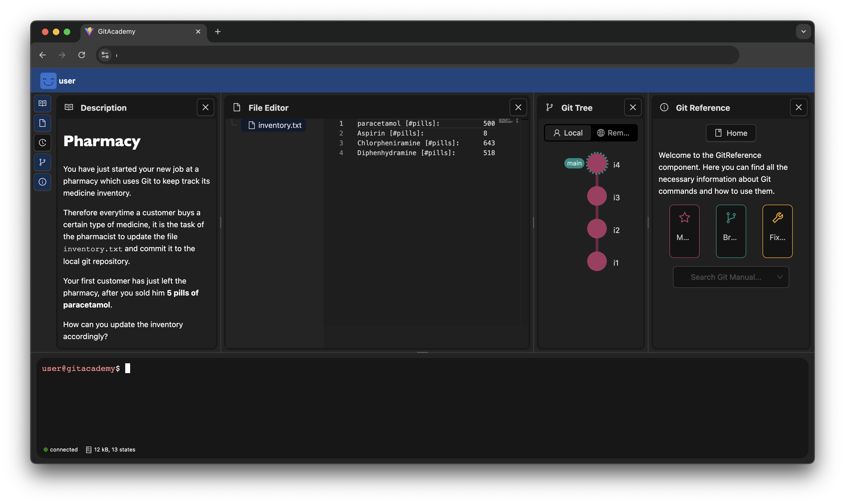The image size is (845, 504).
Task: Open a new browser tab
Action: 218,32
